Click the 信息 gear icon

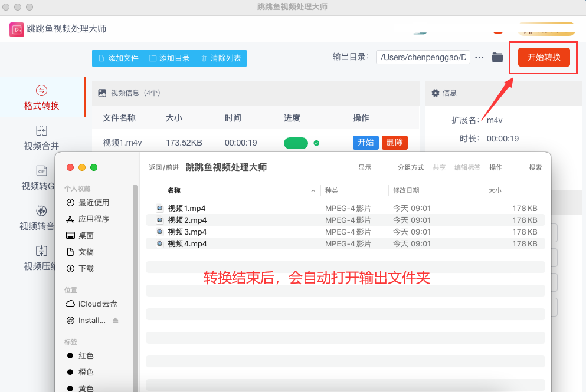[x=436, y=93]
